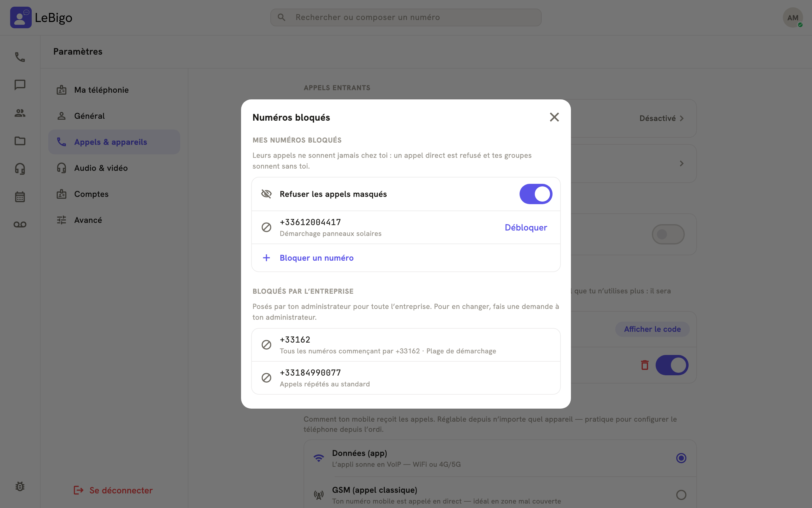Screen dimensions: 812x508
Task: Open the folder icon in left sidebar
Action: tap(20, 141)
